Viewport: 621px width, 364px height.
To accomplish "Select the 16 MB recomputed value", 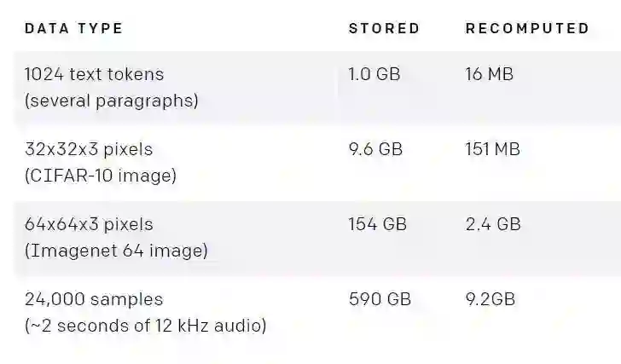I will [490, 74].
